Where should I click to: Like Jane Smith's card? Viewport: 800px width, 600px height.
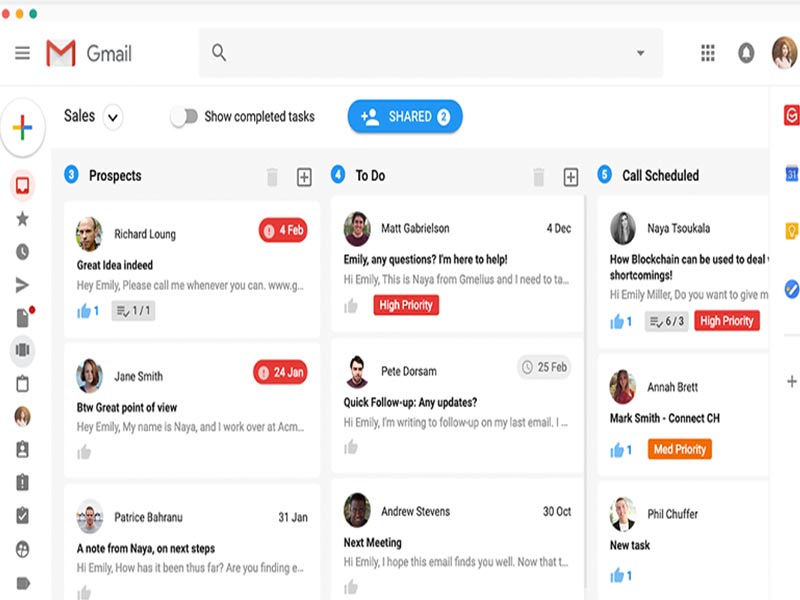84,452
